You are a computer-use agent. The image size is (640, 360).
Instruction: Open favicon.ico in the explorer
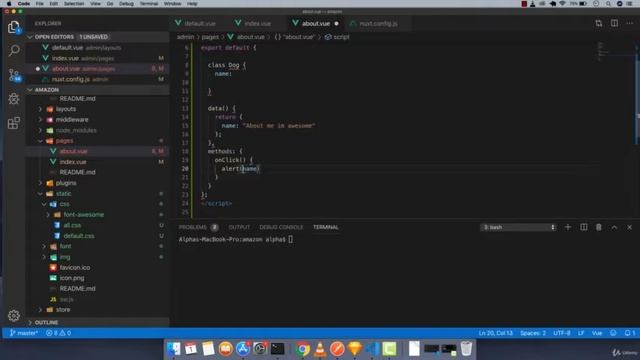tap(75, 267)
